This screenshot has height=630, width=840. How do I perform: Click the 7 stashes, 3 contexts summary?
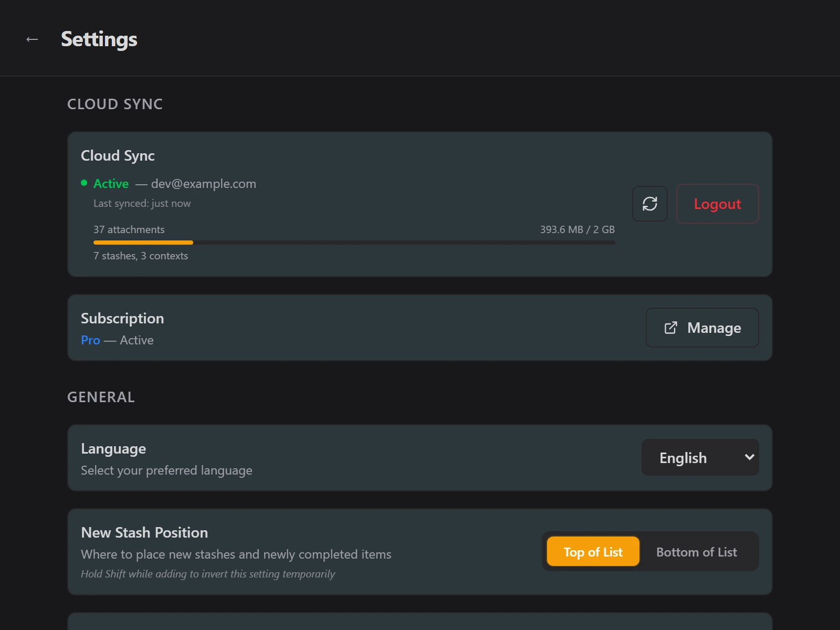coord(141,256)
